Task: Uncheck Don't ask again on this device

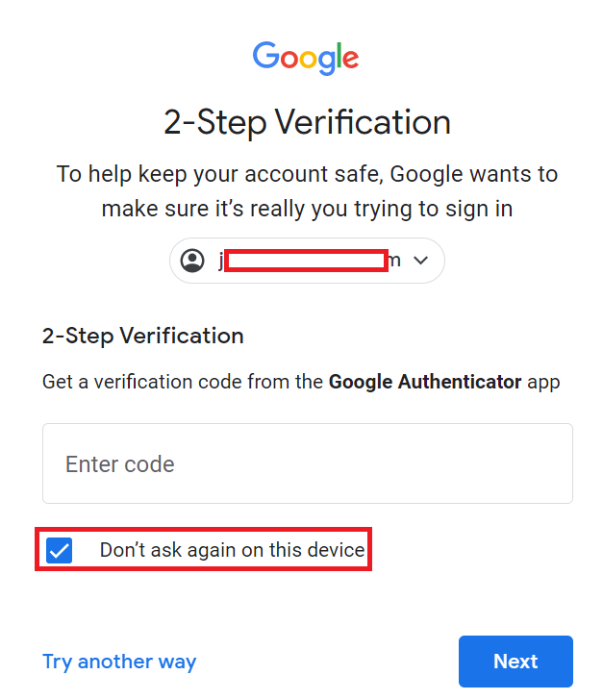Action: pyautogui.click(x=59, y=550)
